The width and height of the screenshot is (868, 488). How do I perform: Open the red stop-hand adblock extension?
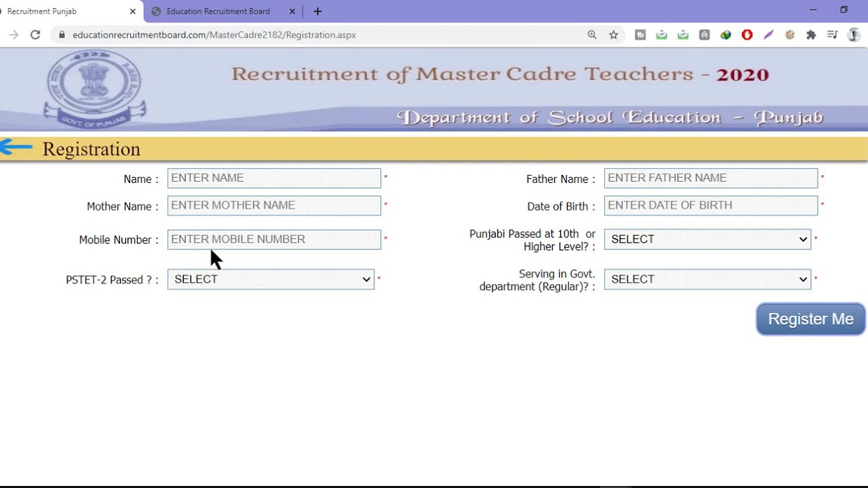point(747,35)
